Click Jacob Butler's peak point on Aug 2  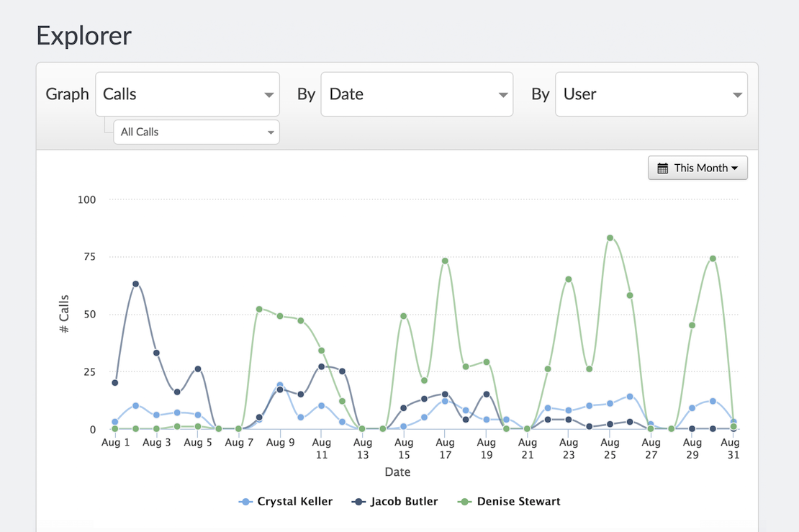(135, 284)
